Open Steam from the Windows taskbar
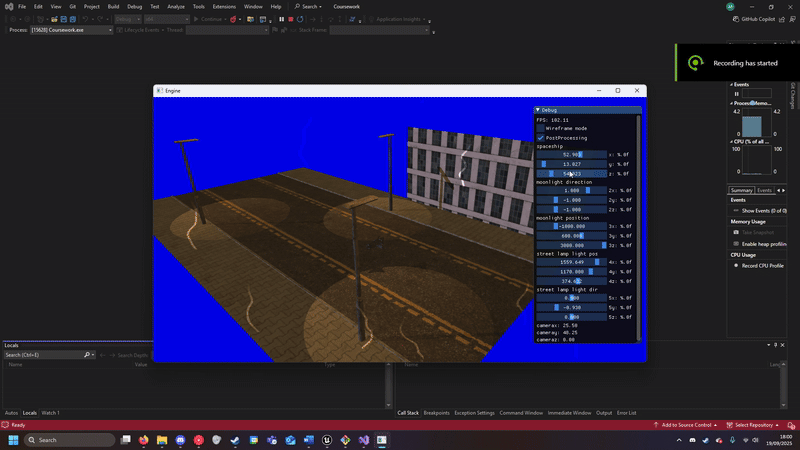Viewport: 800px width, 450px height. tap(236, 440)
